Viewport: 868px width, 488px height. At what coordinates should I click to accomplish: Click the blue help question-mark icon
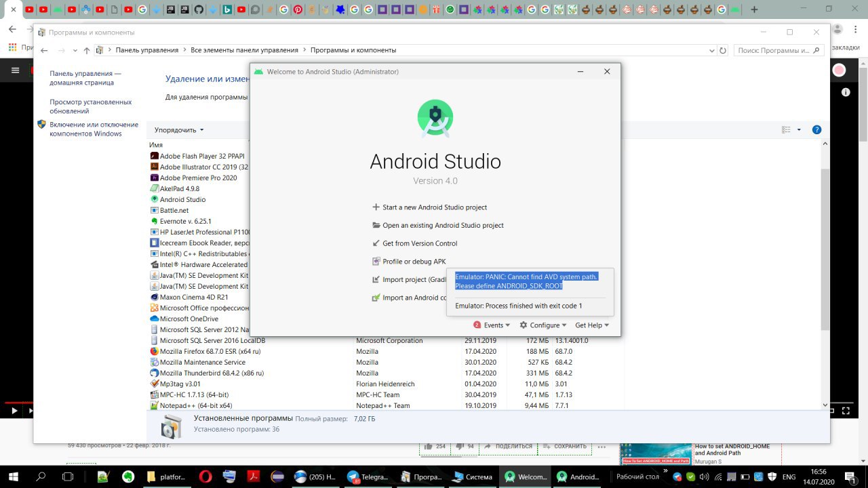(816, 129)
